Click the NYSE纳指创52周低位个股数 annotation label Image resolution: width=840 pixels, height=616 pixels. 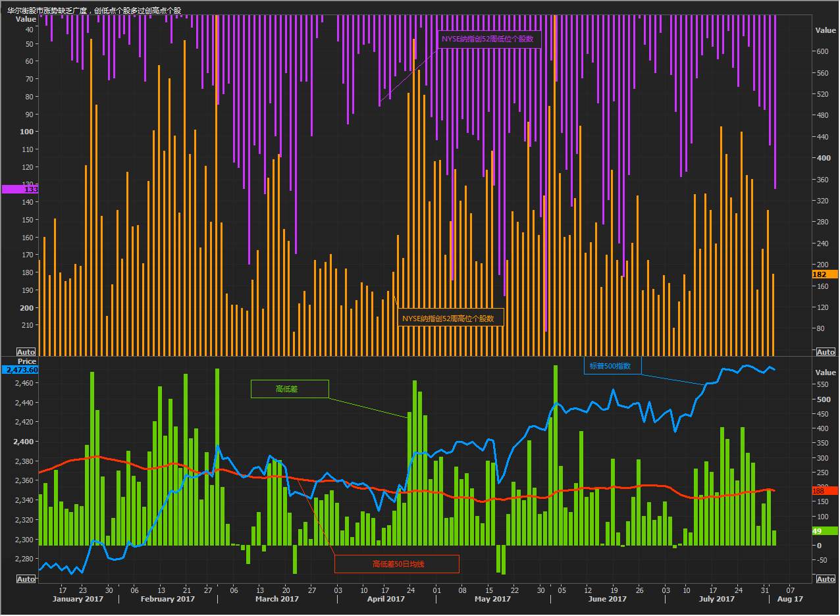pyautogui.click(x=488, y=39)
